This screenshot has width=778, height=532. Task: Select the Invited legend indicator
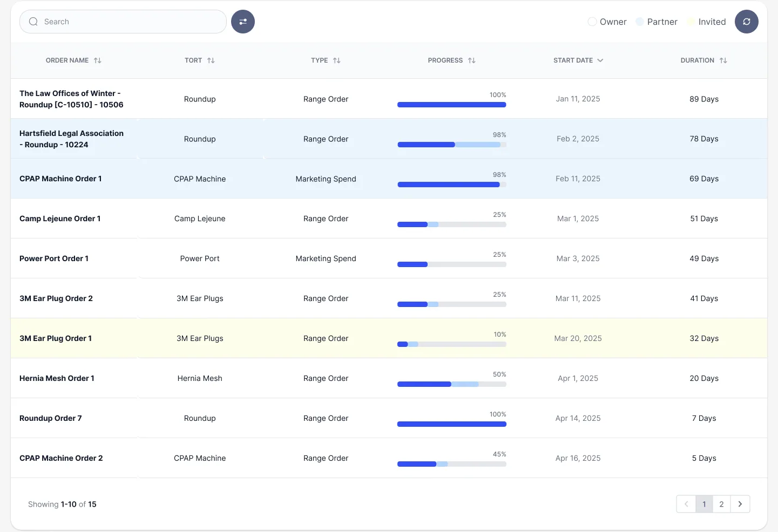tap(691, 22)
